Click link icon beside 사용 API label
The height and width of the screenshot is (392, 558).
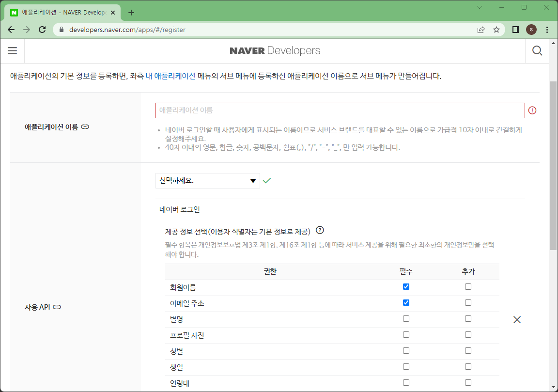tap(57, 307)
